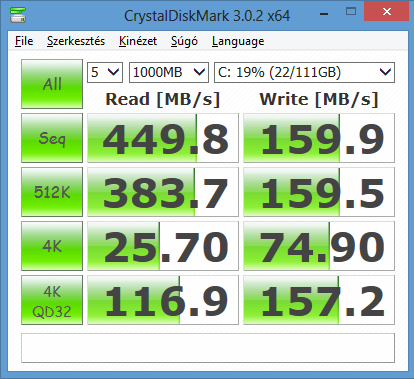The height and width of the screenshot is (379, 414).
Task: Maximize the CrystalDiskMark window
Action: [351, 12]
